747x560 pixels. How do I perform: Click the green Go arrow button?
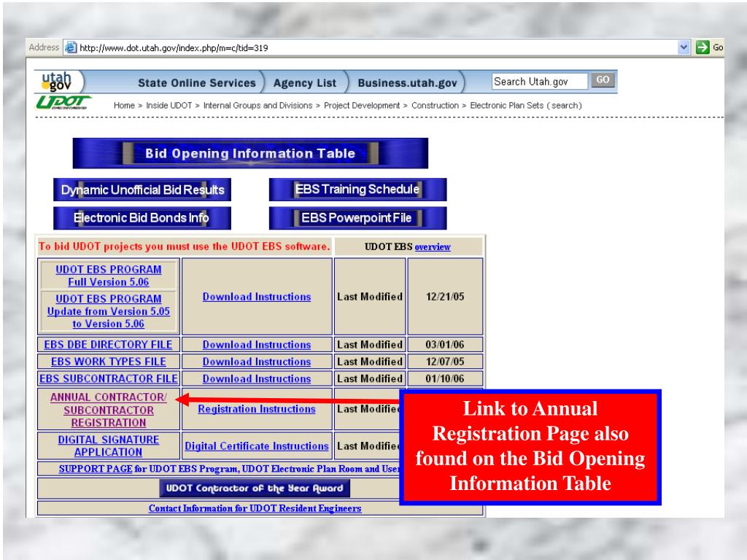point(703,47)
